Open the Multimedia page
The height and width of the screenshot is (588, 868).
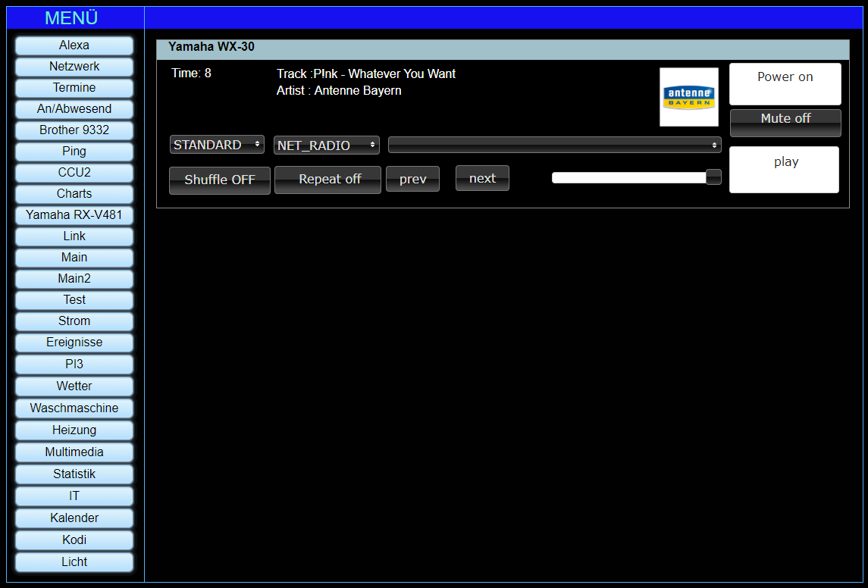click(74, 452)
